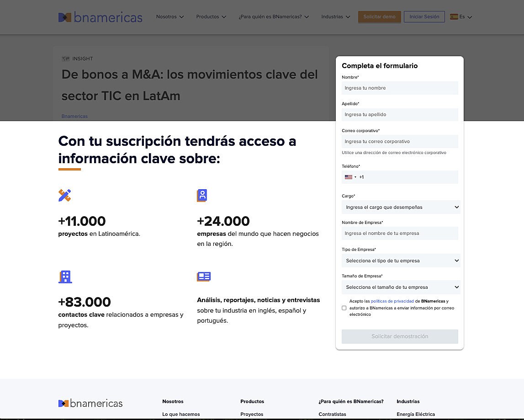The height and width of the screenshot is (420, 524).
Task: Click the US flag in the Teléfono field
Action: (x=348, y=177)
